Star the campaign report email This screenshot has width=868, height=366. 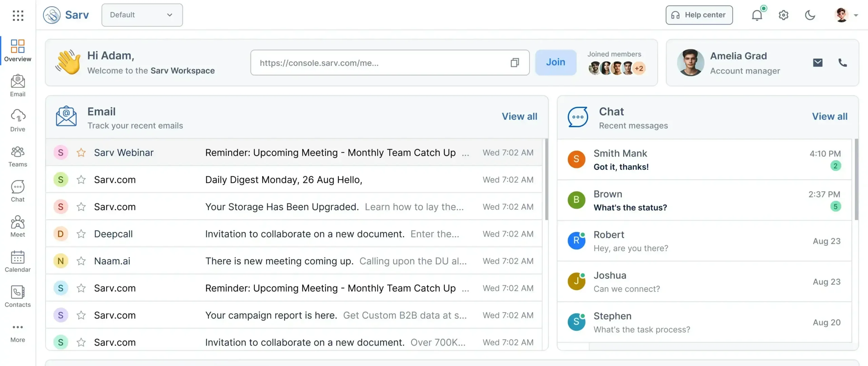[81, 315]
